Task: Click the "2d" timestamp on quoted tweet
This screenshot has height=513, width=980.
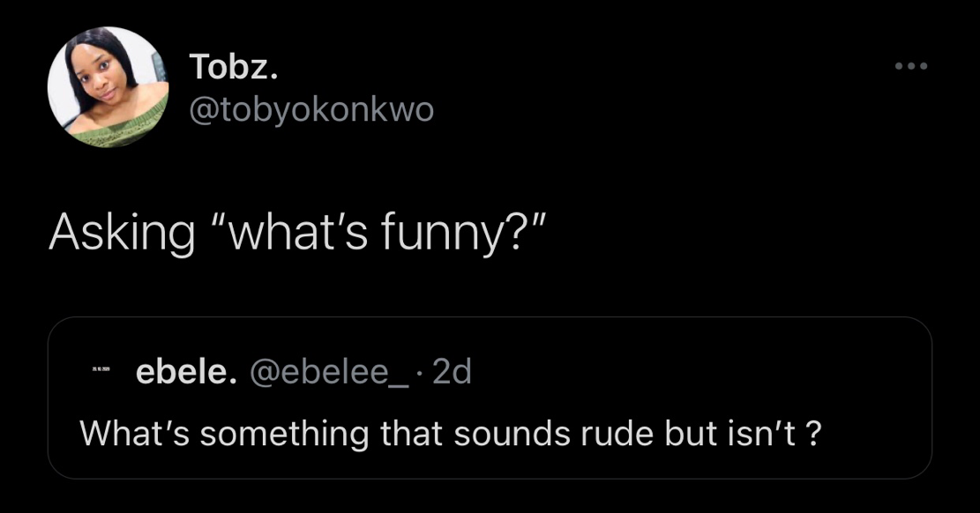Action: (453, 372)
